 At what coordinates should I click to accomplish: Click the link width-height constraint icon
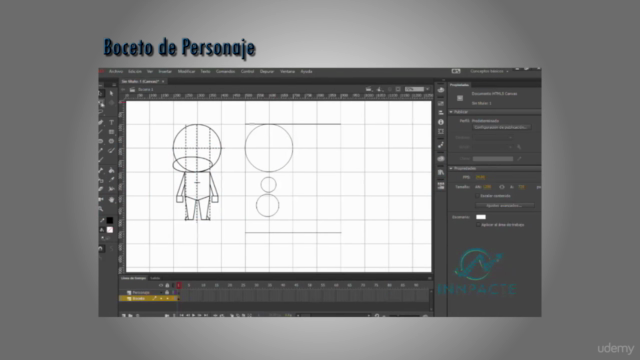(x=502, y=187)
